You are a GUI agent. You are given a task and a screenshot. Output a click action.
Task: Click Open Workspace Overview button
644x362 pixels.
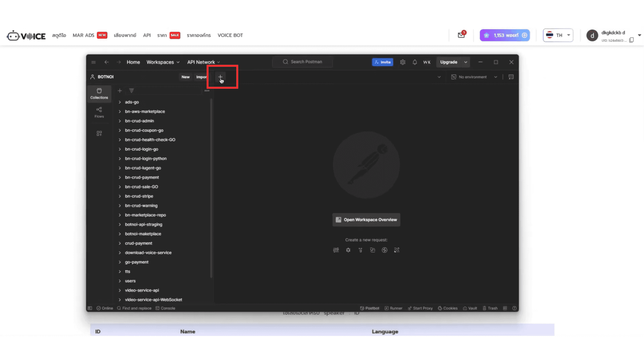click(x=366, y=220)
